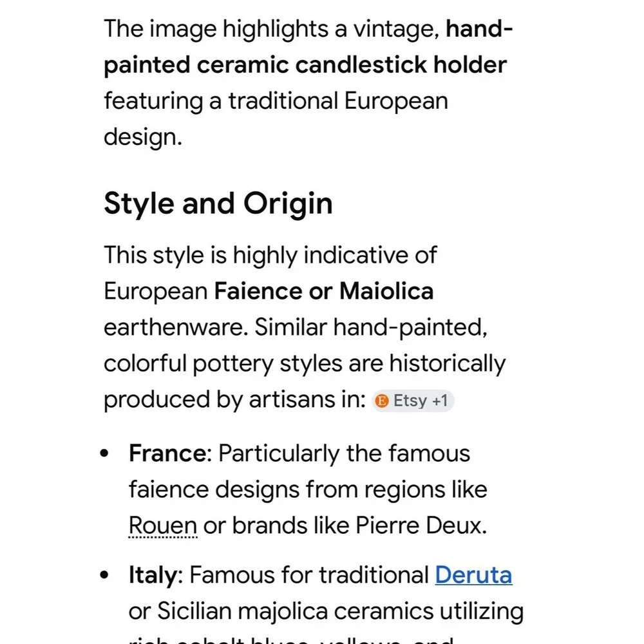The height and width of the screenshot is (644, 644).
Task: Click the dotted-underlined Rouen term
Action: click(x=163, y=526)
